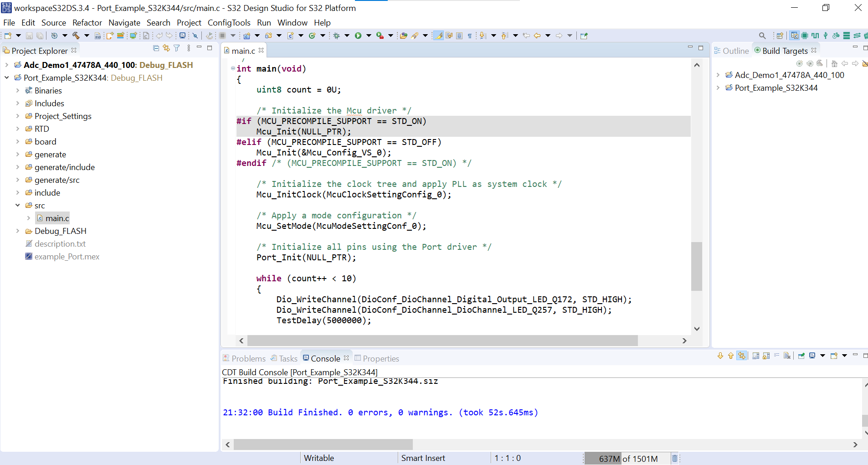Click the Open Console icon
The image size is (868, 465).
(834, 356)
